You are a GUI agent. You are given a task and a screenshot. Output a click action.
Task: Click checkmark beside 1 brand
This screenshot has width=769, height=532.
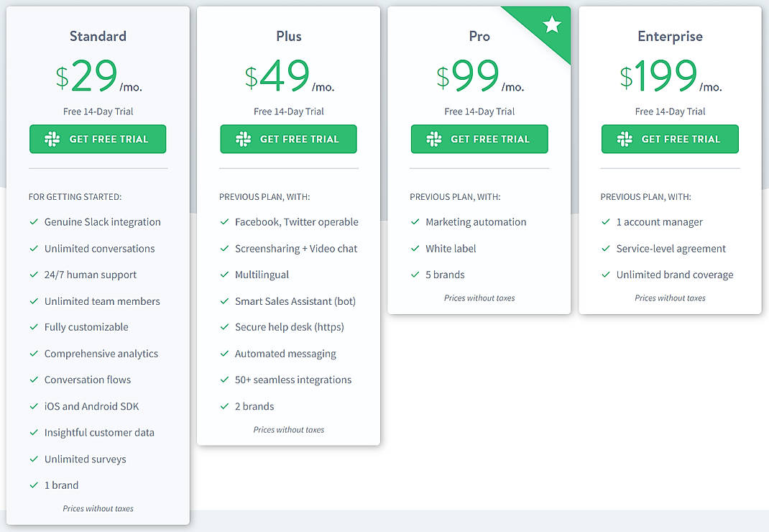click(x=34, y=485)
